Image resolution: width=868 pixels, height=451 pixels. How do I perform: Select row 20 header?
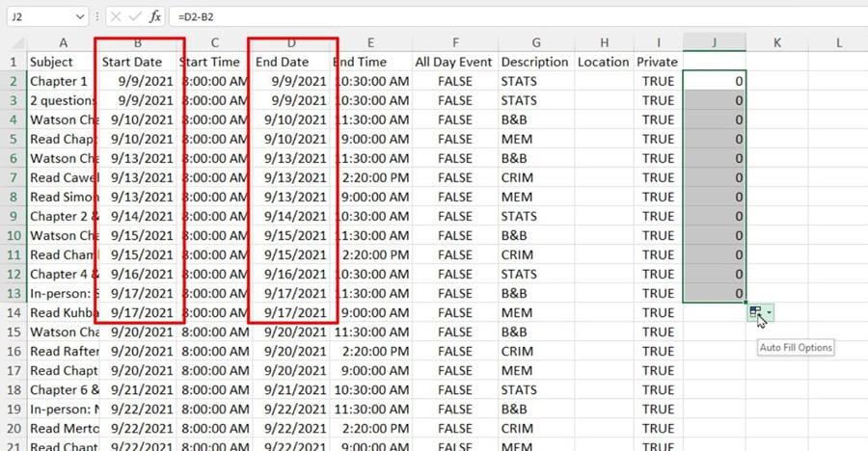point(14,428)
